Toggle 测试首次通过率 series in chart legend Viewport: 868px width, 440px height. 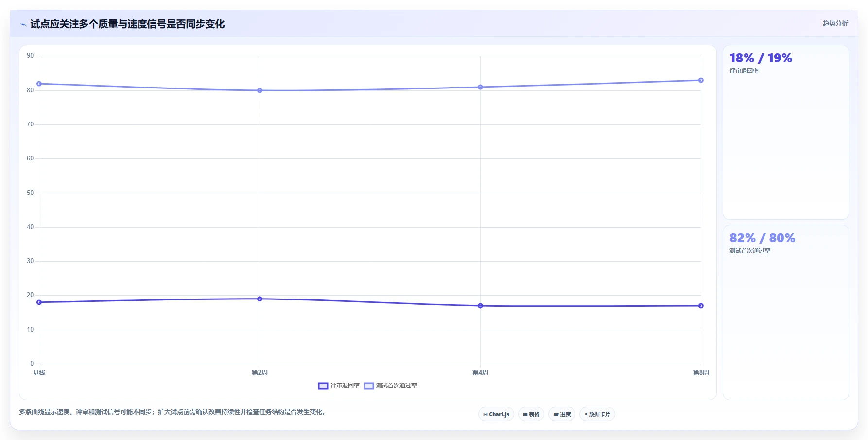(391, 386)
